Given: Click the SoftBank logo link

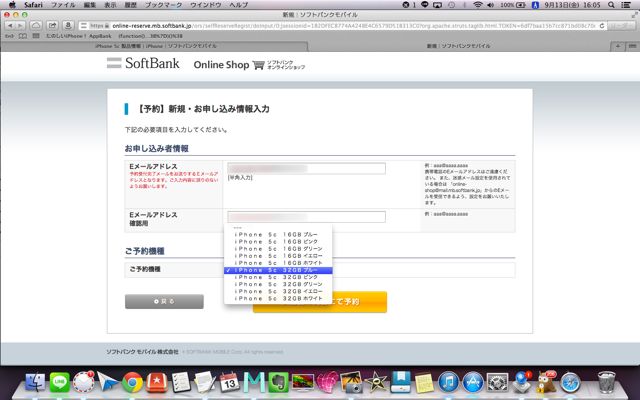Looking at the screenshot, I should coord(143,63).
